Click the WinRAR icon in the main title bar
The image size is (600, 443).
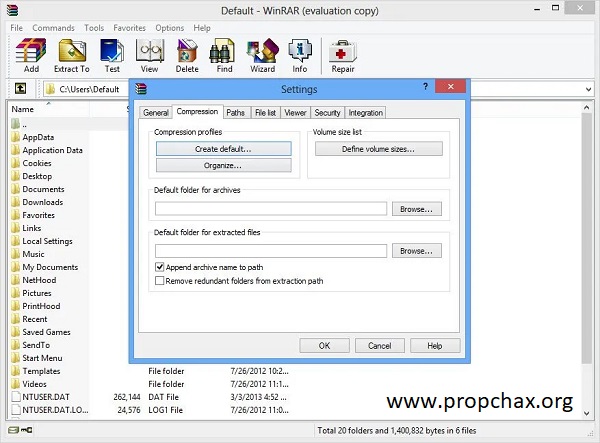[x=12, y=10]
